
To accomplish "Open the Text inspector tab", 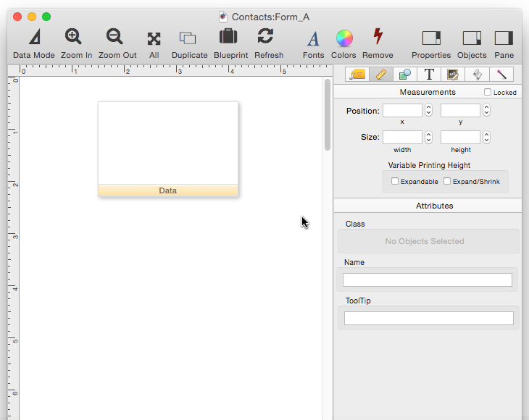I will point(429,74).
